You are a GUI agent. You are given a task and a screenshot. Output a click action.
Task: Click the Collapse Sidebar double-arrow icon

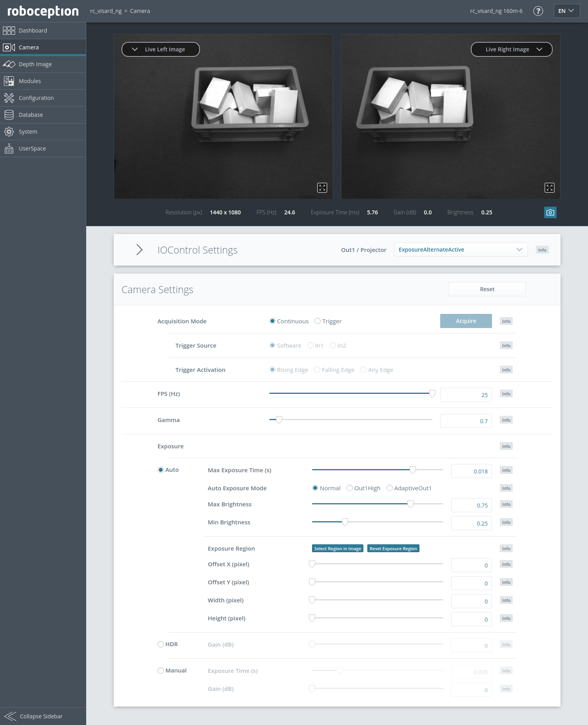[x=10, y=716]
